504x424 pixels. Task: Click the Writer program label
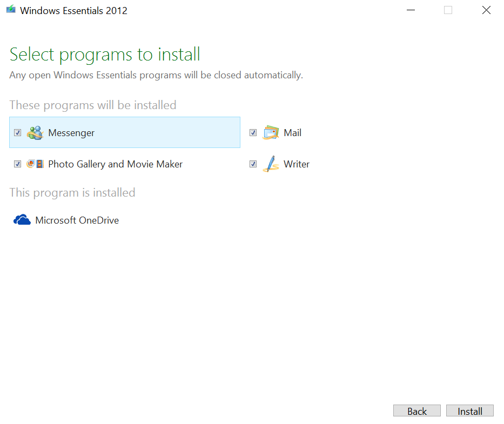pos(297,164)
